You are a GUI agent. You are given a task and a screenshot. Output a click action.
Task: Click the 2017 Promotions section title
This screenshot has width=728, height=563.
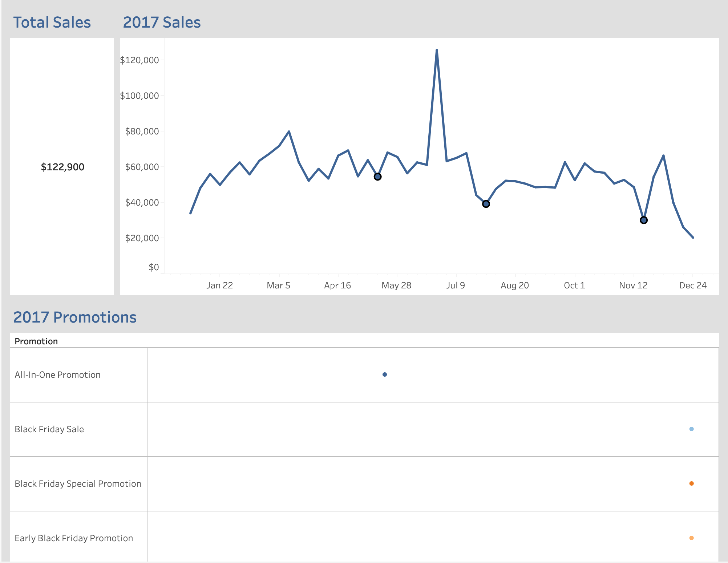click(x=75, y=317)
